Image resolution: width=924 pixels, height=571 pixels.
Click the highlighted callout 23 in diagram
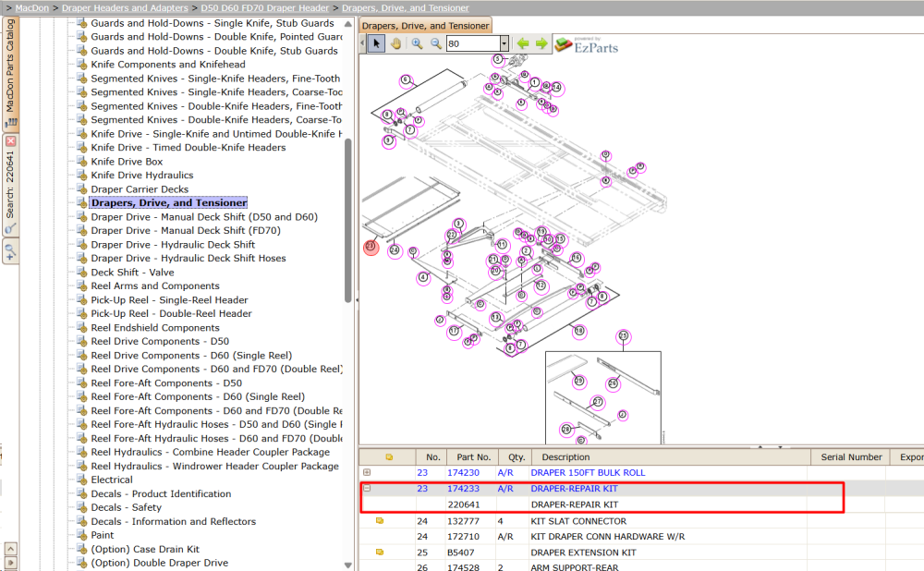tap(371, 247)
